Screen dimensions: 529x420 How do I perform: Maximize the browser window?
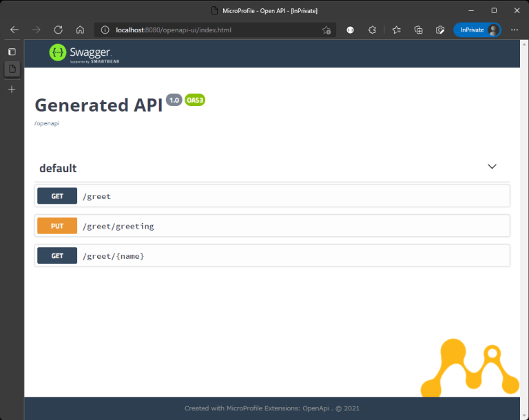click(x=494, y=11)
